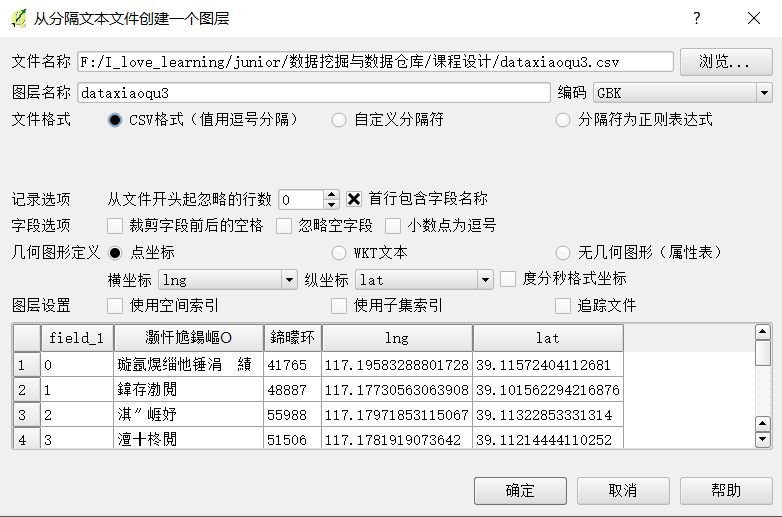Focus the 文件名称 file path field
The width and height of the screenshot is (782, 517).
pyautogui.click(x=375, y=62)
